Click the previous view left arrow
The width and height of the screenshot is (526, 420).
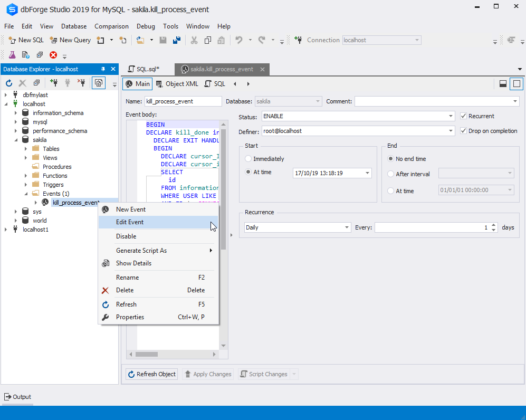click(x=235, y=84)
